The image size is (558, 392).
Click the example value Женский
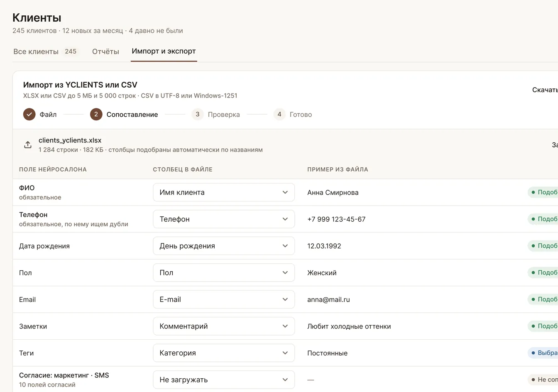point(322,273)
